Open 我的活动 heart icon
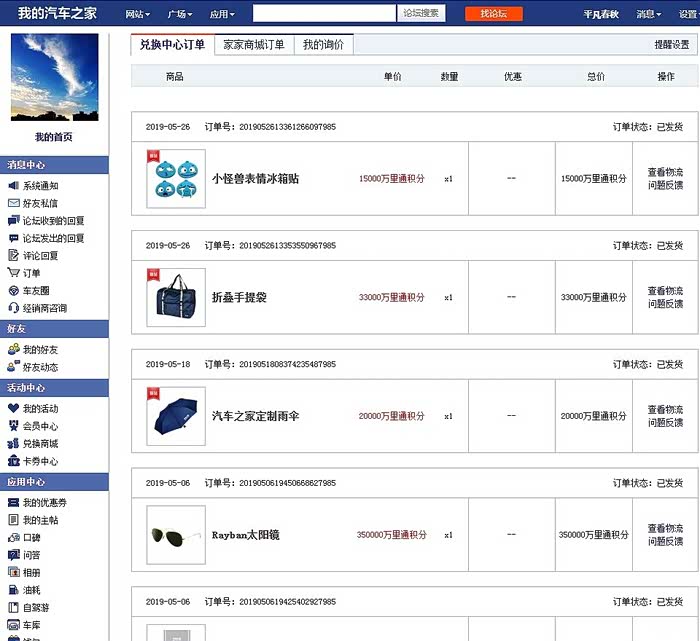 pos(14,409)
